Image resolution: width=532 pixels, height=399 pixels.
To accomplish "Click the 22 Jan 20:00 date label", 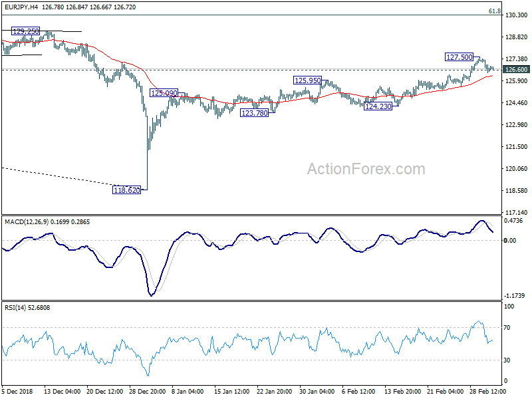I will tap(275, 391).
